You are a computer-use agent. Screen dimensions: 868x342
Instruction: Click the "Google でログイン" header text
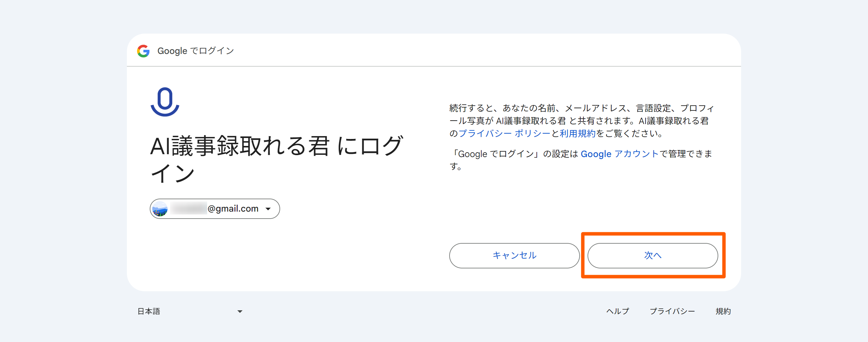click(195, 51)
